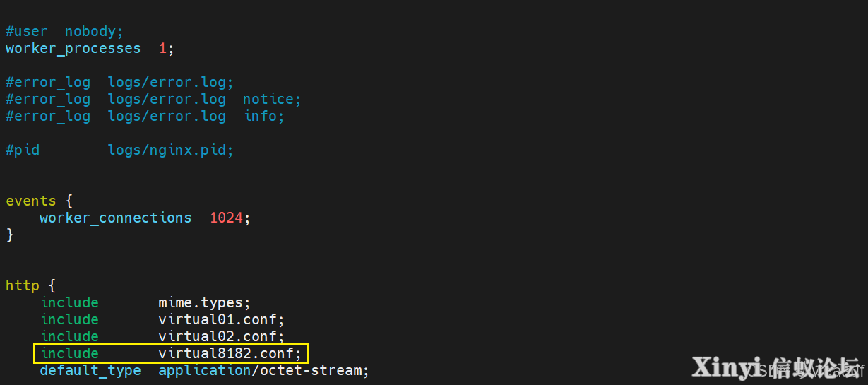The image size is (868, 385).
Task: Click the red value 1024
Action: (x=226, y=218)
